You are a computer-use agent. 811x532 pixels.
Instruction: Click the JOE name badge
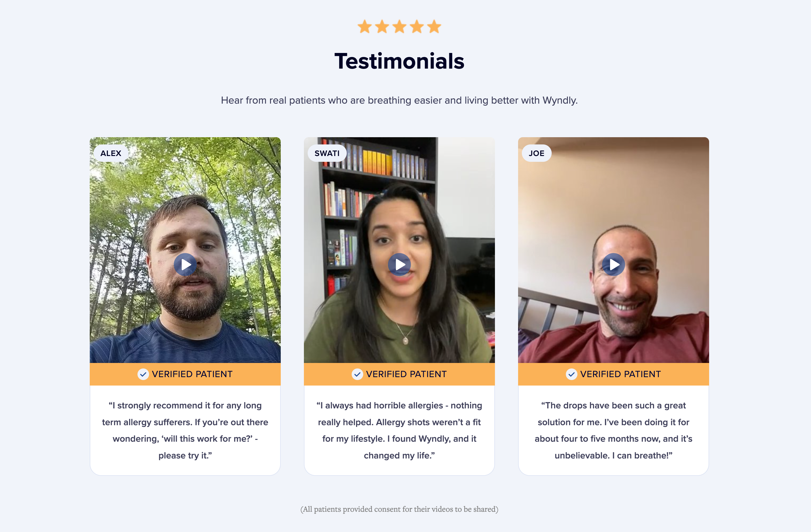click(x=537, y=153)
